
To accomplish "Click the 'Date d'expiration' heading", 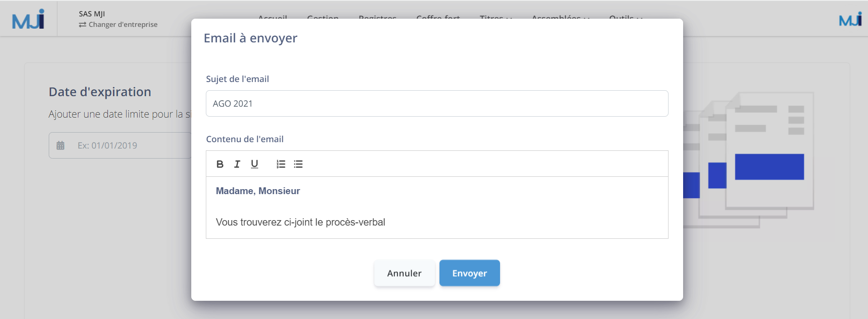I will 100,92.
